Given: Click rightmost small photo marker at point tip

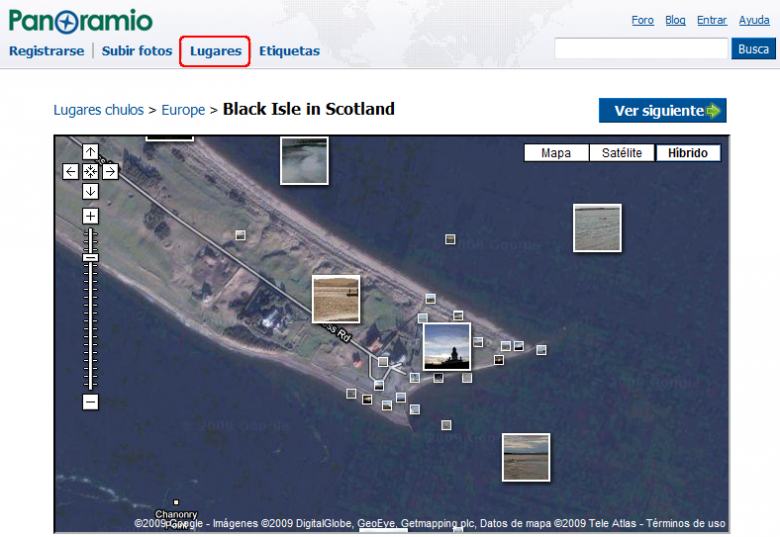Looking at the screenshot, I should [x=541, y=350].
